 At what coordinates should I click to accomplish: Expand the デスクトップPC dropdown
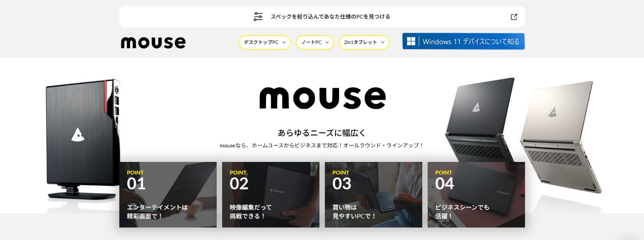(x=265, y=42)
